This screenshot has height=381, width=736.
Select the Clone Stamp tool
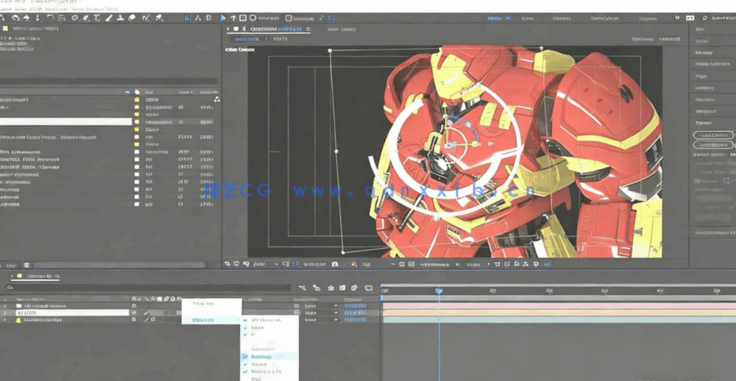pyautogui.click(x=120, y=18)
